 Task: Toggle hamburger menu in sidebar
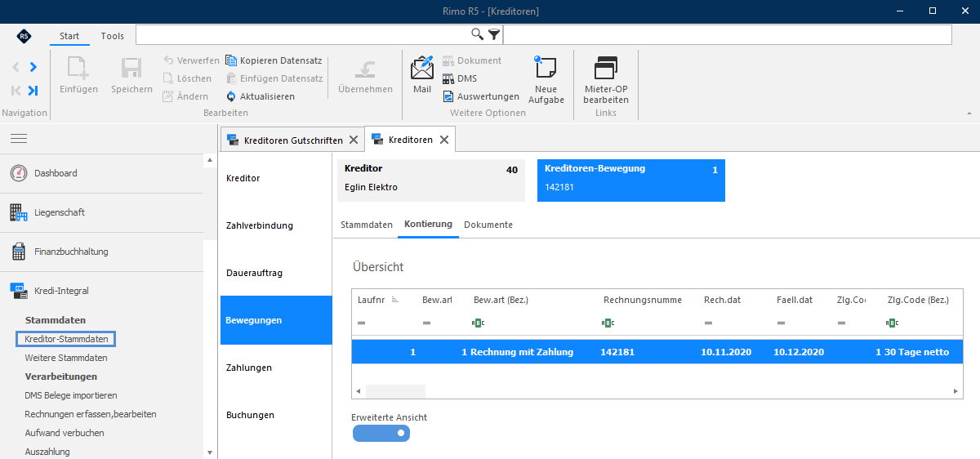point(19,140)
